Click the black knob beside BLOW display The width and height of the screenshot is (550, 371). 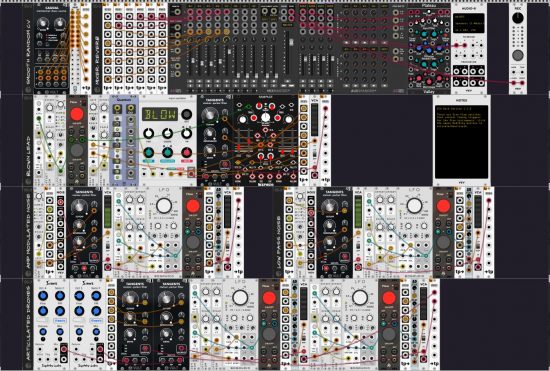[187, 114]
